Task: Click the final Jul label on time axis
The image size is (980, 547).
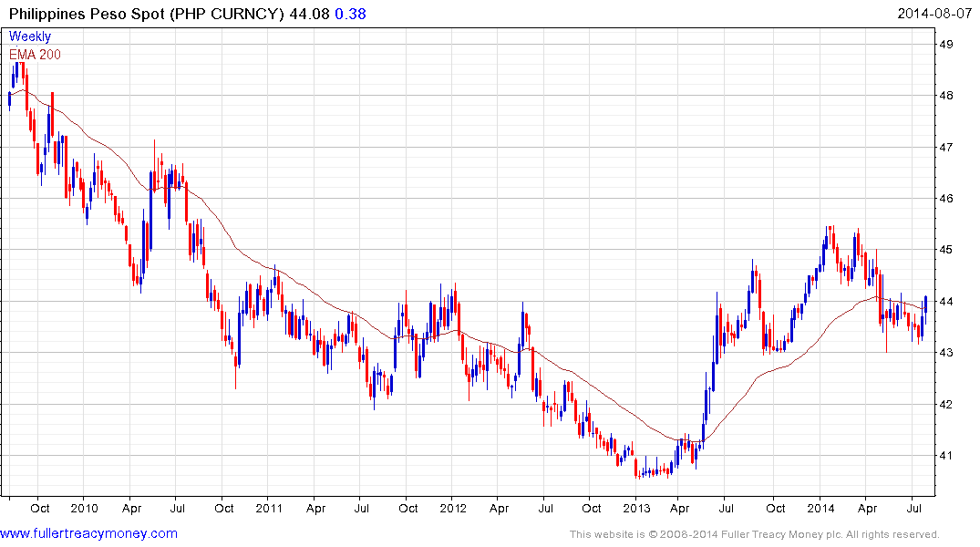Action: pos(913,508)
